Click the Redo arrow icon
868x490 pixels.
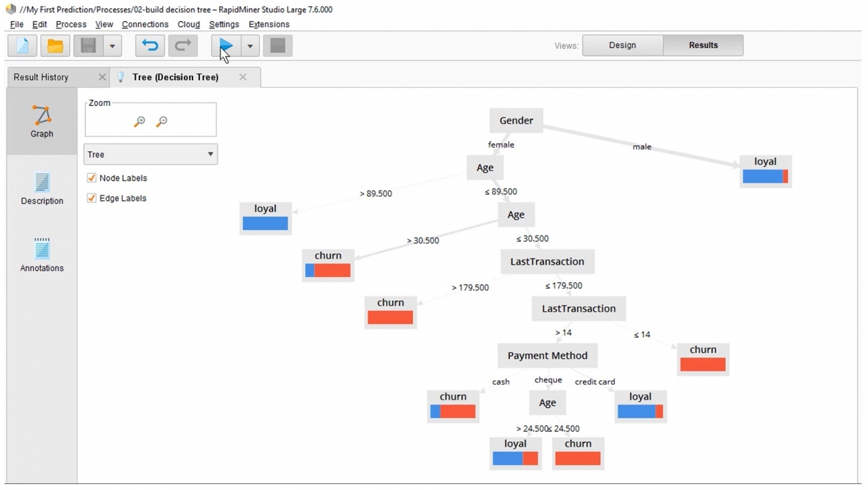(x=182, y=45)
